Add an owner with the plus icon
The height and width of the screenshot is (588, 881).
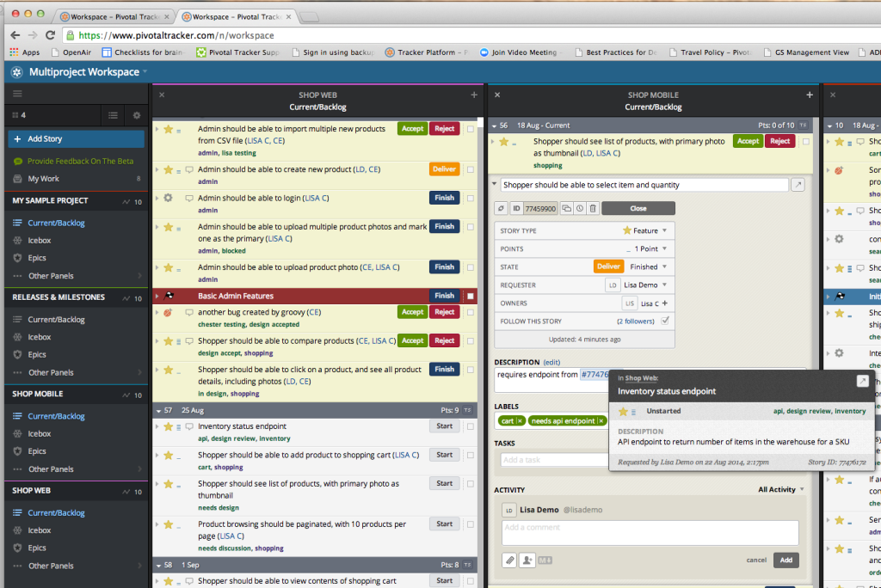click(x=665, y=303)
